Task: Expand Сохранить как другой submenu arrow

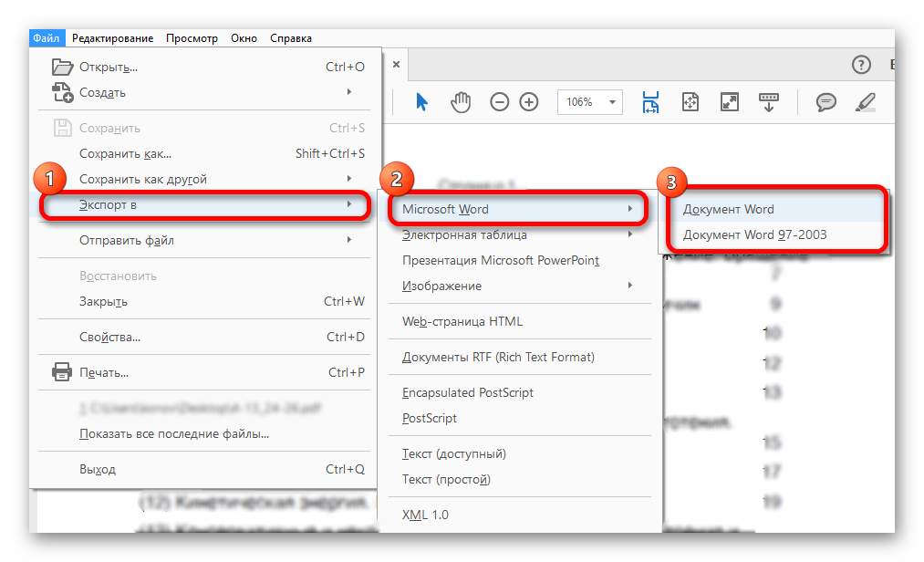Action: point(349,178)
